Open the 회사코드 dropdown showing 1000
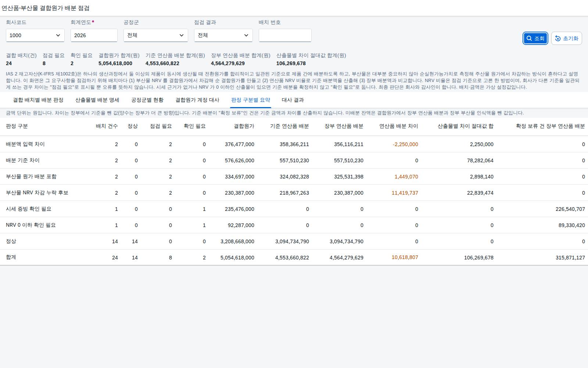The height and width of the screenshot is (368, 588). coord(35,35)
